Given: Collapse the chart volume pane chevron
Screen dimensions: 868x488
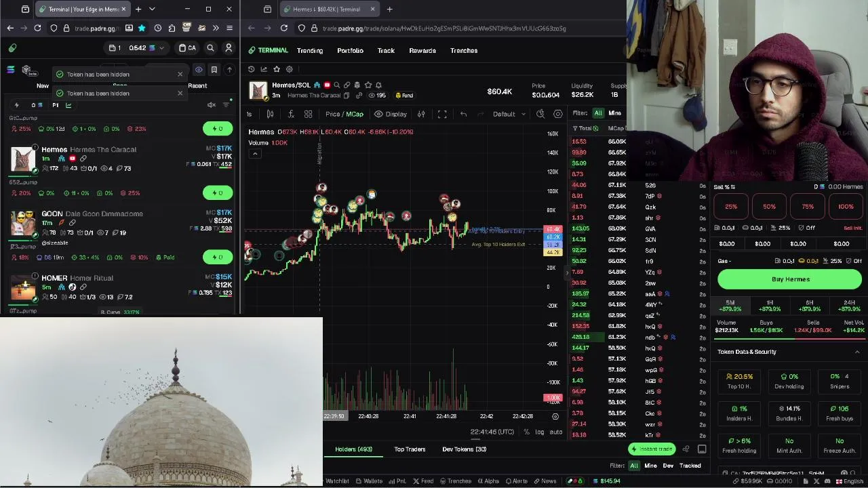Looking at the screenshot, I should click(x=255, y=154).
